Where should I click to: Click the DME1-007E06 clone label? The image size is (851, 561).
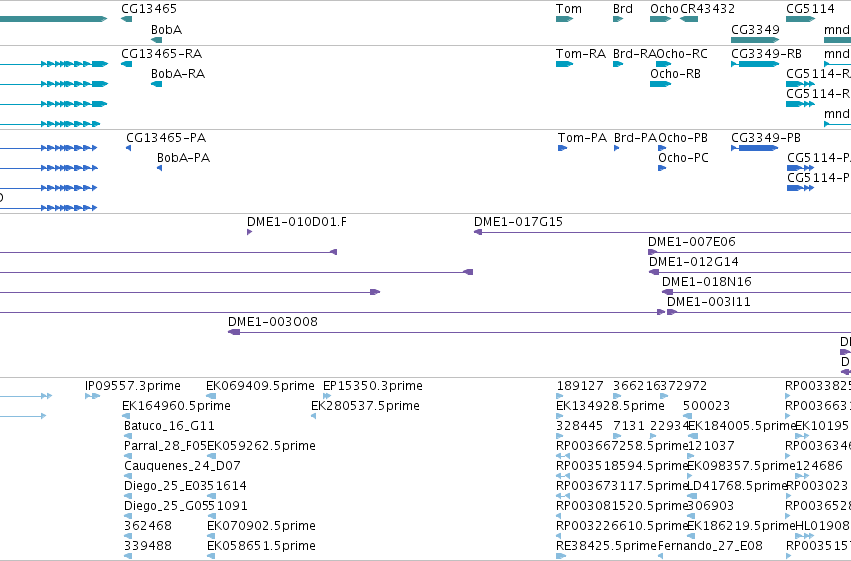click(691, 242)
